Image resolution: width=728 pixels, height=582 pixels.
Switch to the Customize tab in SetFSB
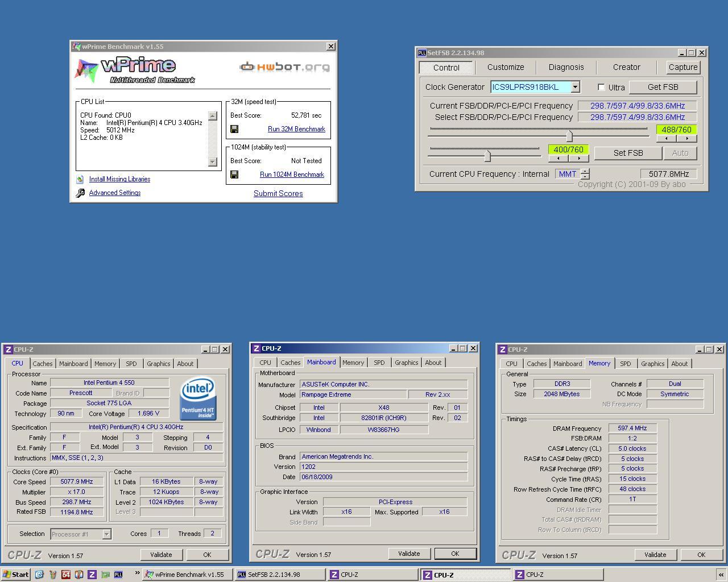click(506, 67)
